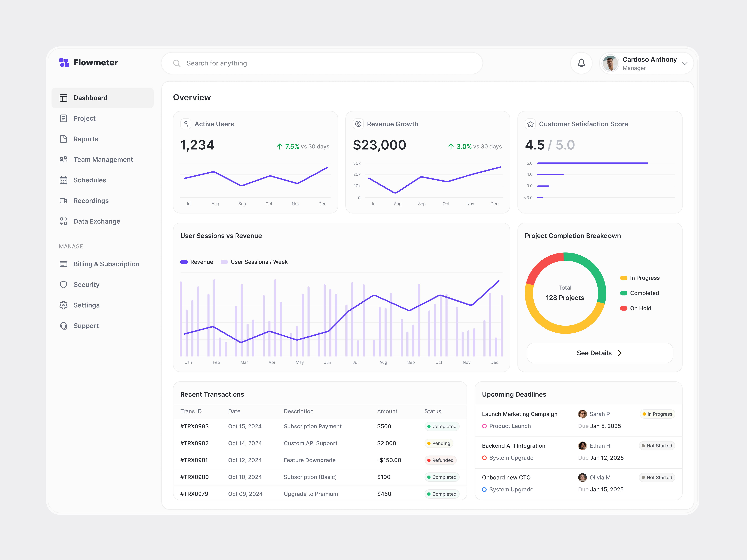Open the Reports section icon in sidebar
The image size is (747, 560).
[x=64, y=139]
